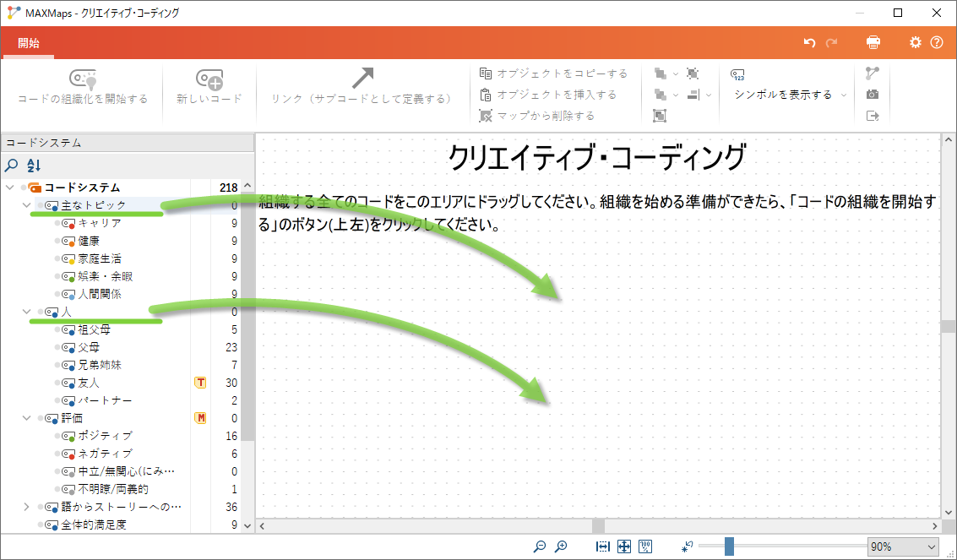The width and height of the screenshot is (957, 560).
Task: Click オブジェクトをコピーする button
Action: pyautogui.click(x=553, y=73)
